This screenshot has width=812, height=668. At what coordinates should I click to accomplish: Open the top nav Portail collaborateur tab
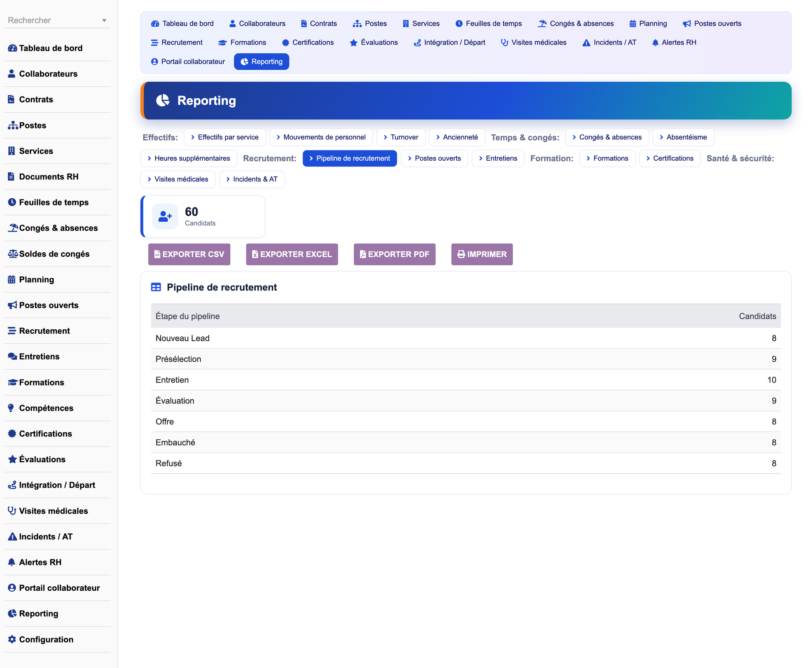tap(188, 62)
